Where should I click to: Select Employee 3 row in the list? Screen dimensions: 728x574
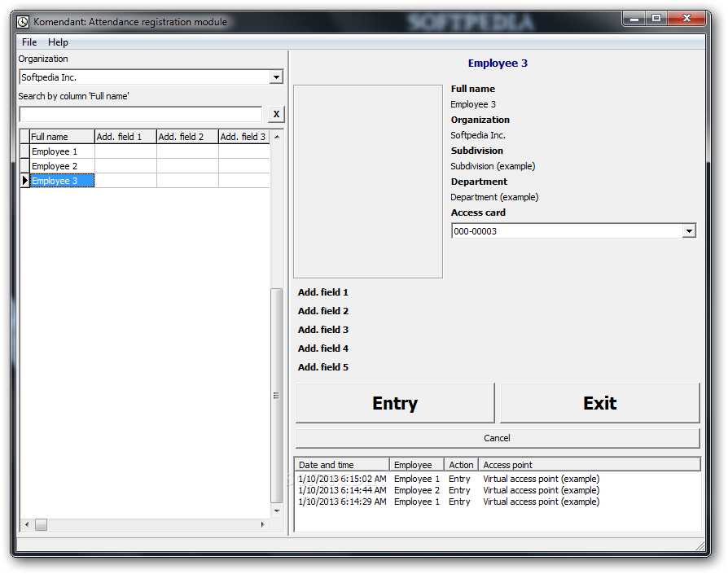(x=62, y=181)
